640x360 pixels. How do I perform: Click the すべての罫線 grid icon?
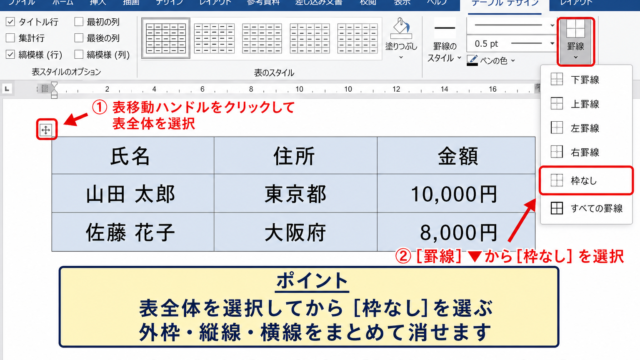pyautogui.click(x=557, y=208)
